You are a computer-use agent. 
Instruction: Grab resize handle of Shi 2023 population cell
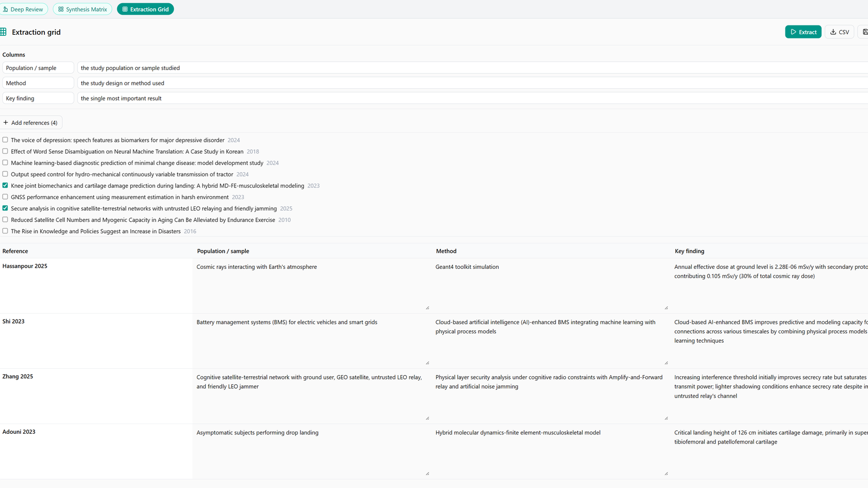[x=427, y=363]
